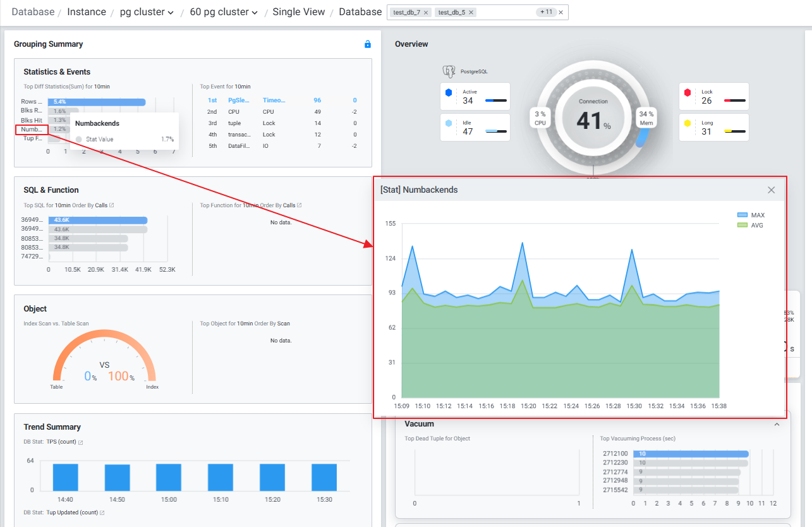Select Single View in breadcrumb

click(x=298, y=12)
